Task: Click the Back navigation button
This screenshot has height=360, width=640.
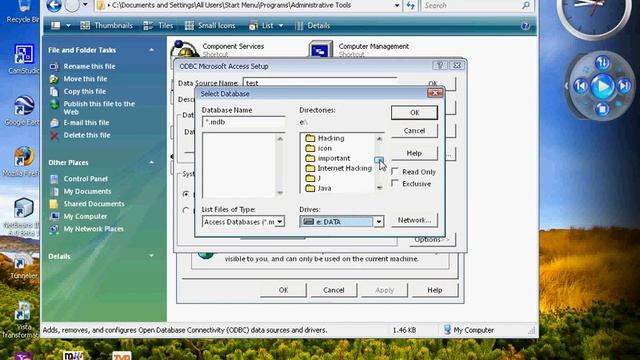Action: click(x=54, y=6)
